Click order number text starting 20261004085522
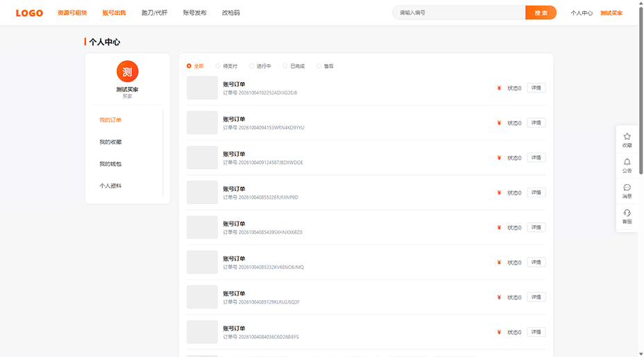Viewport: 644px width, 357px height. pos(268,197)
